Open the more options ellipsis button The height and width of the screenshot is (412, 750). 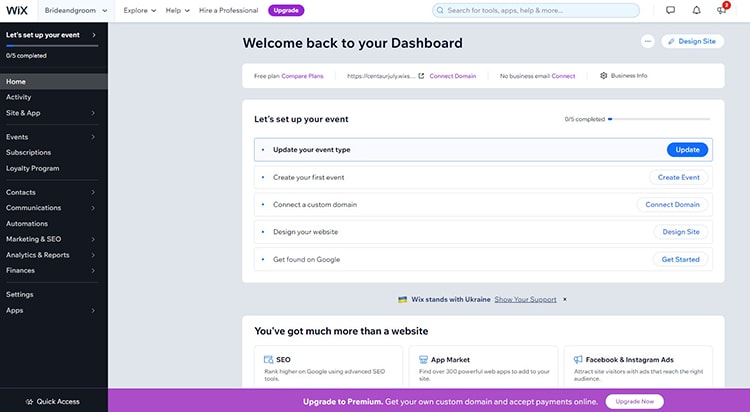coord(648,41)
